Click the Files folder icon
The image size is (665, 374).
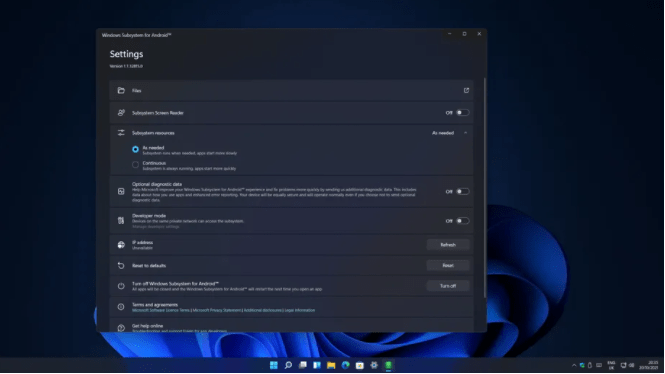121,90
